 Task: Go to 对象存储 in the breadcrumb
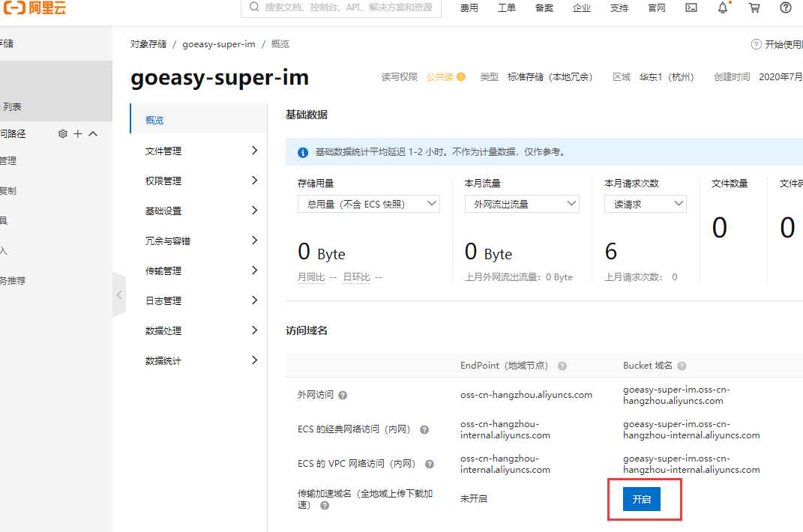pos(148,44)
